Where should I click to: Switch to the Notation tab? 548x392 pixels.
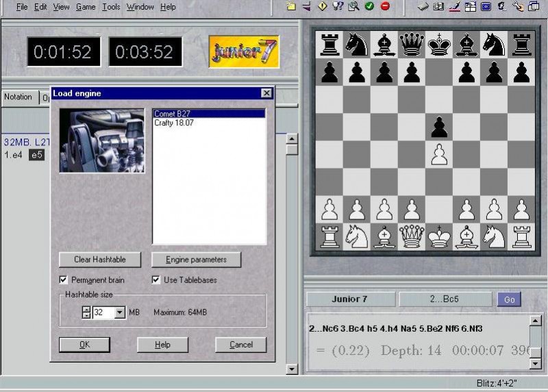click(18, 97)
